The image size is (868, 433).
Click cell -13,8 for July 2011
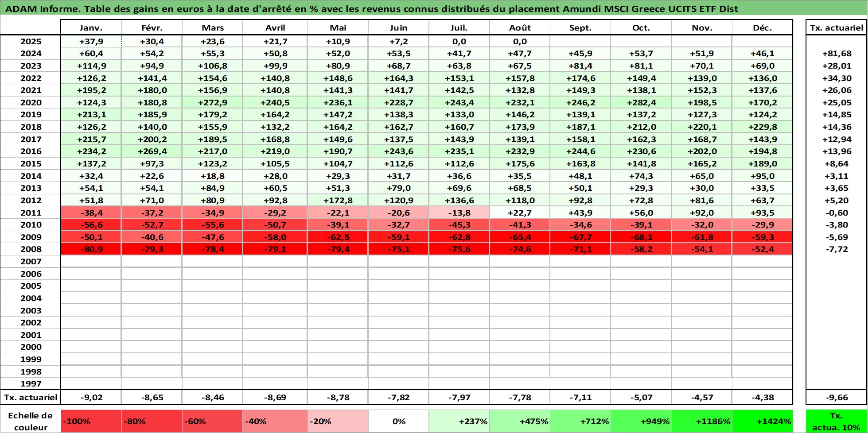pos(459,213)
